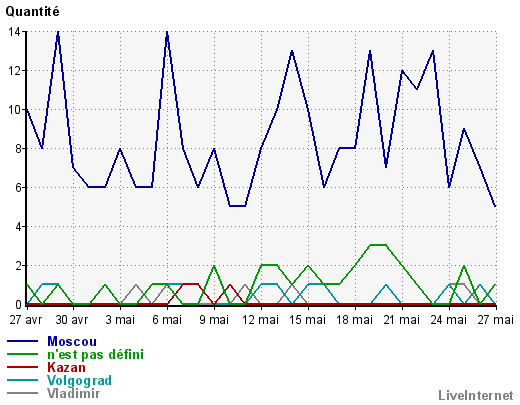The width and height of the screenshot is (520, 405).
Task: Click the gray Vladimir legend line swatch
Action: pyautogui.click(x=22, y=393)
